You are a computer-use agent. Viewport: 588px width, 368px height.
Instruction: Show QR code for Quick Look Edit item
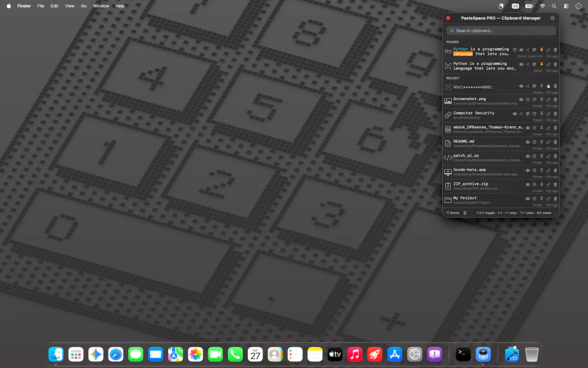coord(534,50)
